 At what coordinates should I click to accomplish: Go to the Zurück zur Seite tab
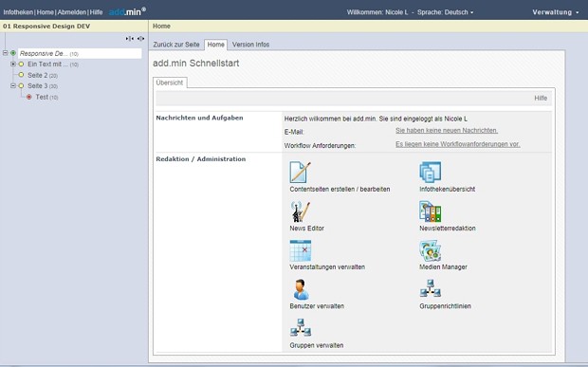tap(176, 45)
